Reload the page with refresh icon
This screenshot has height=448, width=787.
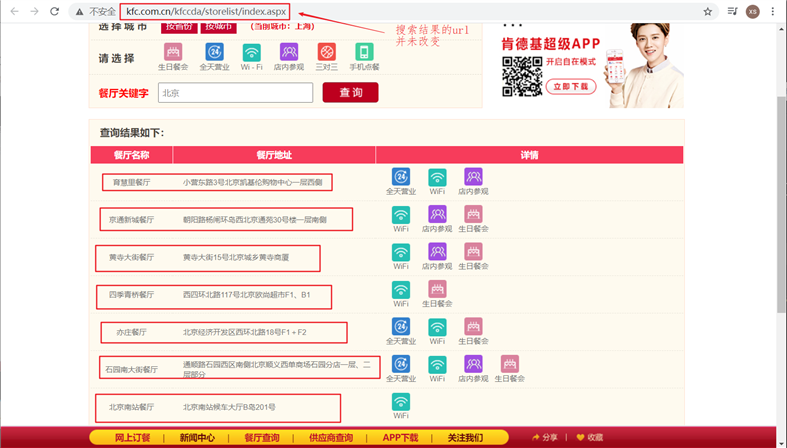point(54,11)
